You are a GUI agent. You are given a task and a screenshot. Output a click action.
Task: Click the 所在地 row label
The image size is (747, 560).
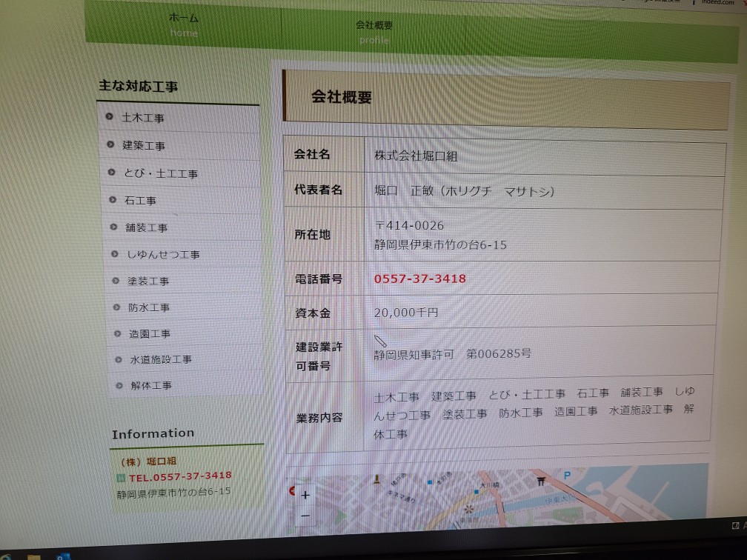point(312,234)
